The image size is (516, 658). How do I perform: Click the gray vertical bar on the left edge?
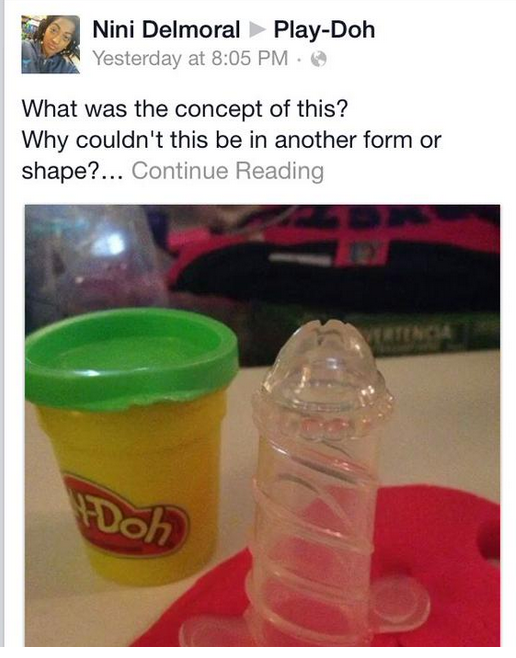pyautogui.click(x=2, y=329)
